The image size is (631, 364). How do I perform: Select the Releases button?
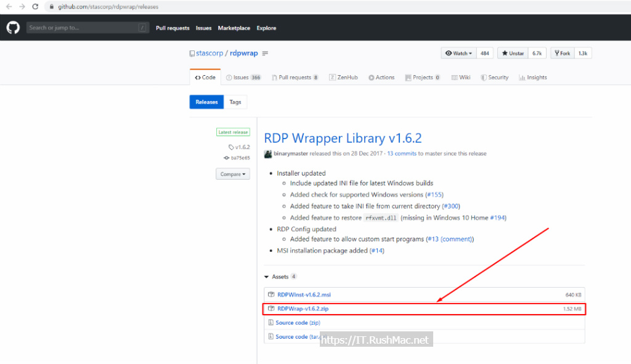point(206,102)
